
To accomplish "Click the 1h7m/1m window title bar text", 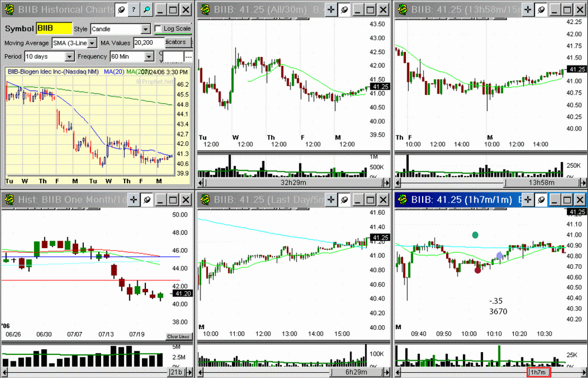I will click(462, 200).
